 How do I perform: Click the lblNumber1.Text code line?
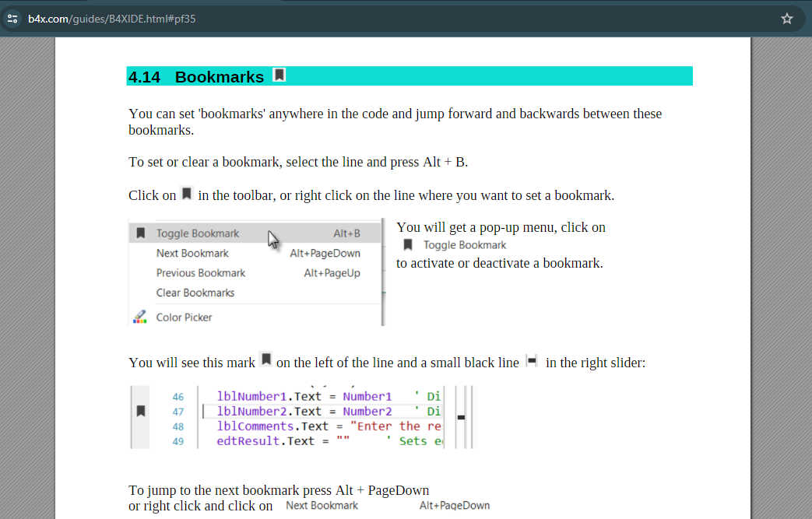click(x=329, y=396)
